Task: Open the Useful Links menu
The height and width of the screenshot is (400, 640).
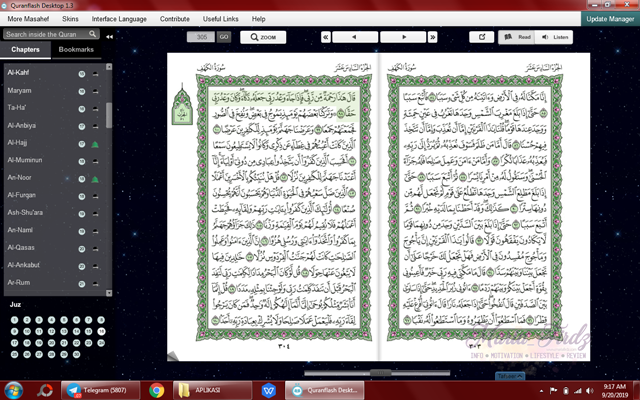Action: (220, 19)
